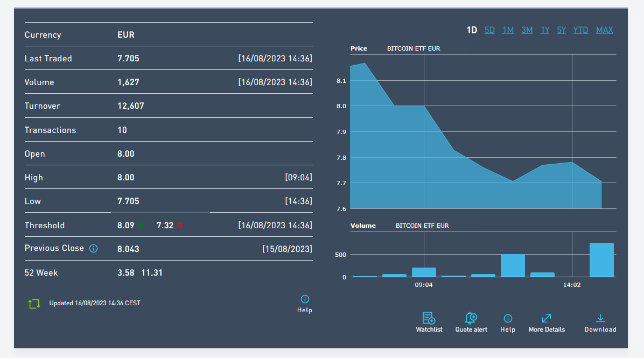
Task: Select the 1D chart range
Action: click(472, 30)
